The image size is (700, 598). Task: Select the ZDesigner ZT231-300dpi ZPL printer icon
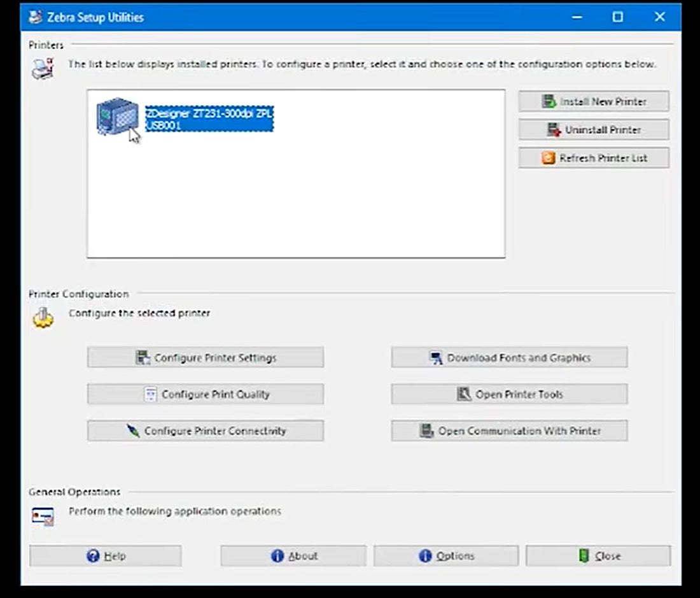pos(118,116)
